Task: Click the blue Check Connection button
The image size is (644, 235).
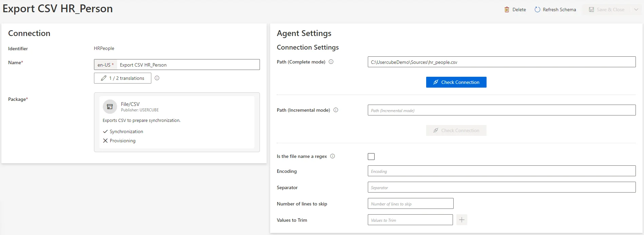Action: coord(456,82)
